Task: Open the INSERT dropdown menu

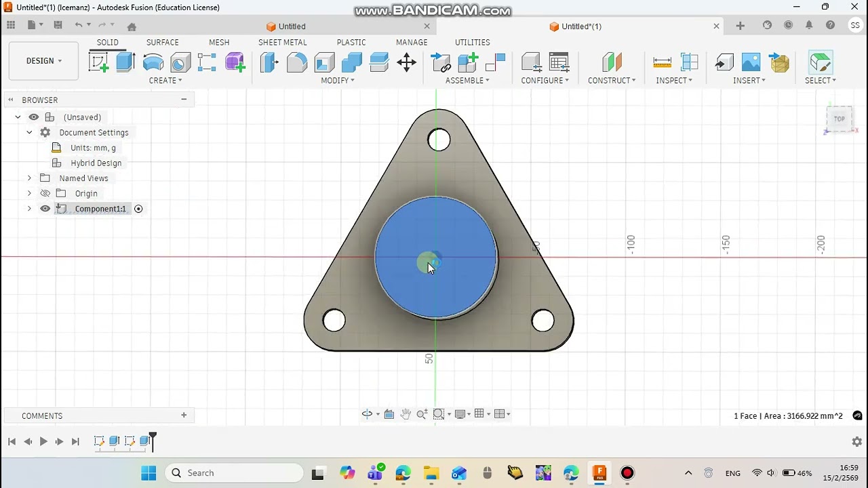Action: tap(749, 81)
